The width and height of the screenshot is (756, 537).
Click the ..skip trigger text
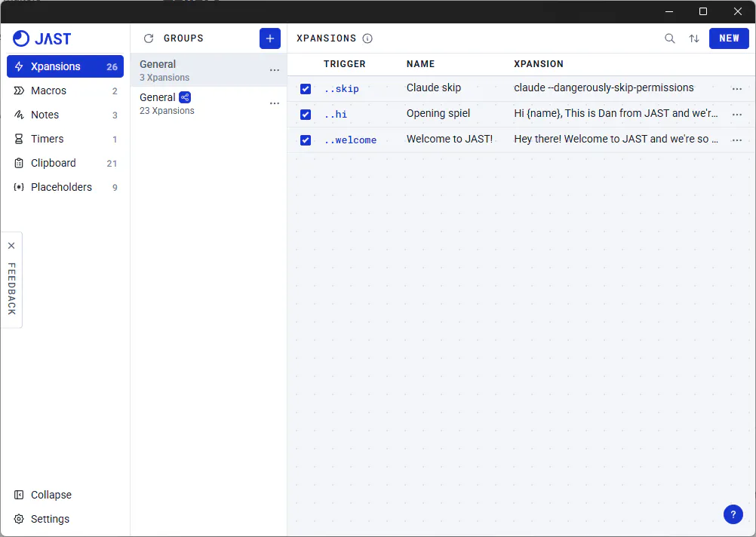tap(341, 89)
